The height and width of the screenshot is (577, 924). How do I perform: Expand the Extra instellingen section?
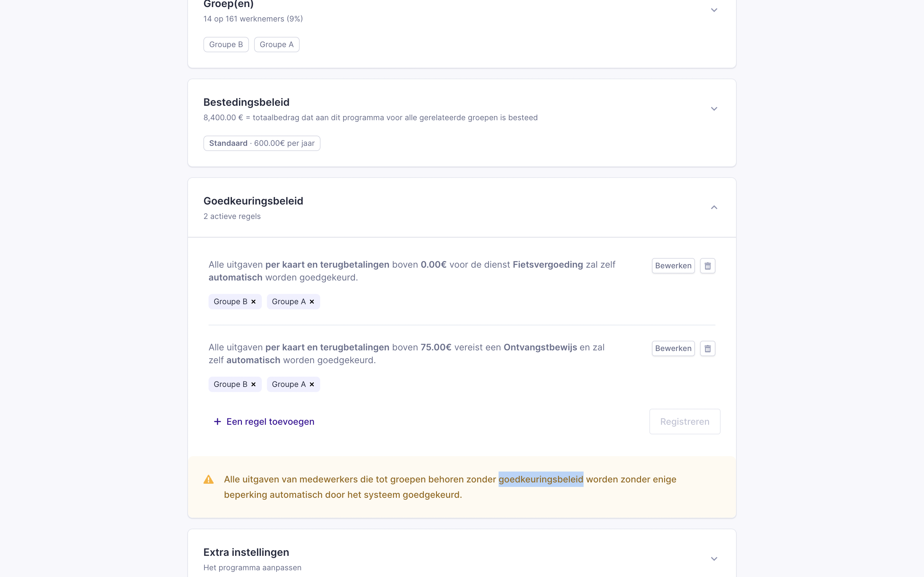[714, 559]
